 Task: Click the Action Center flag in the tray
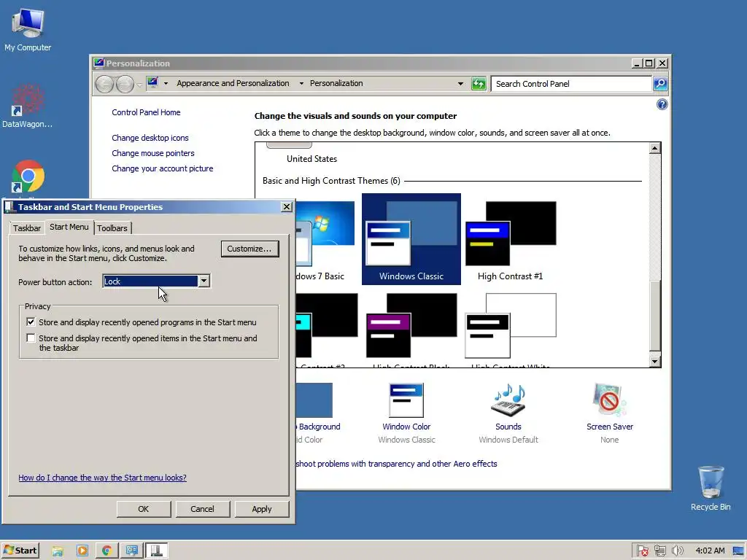[x=642, y=551]
